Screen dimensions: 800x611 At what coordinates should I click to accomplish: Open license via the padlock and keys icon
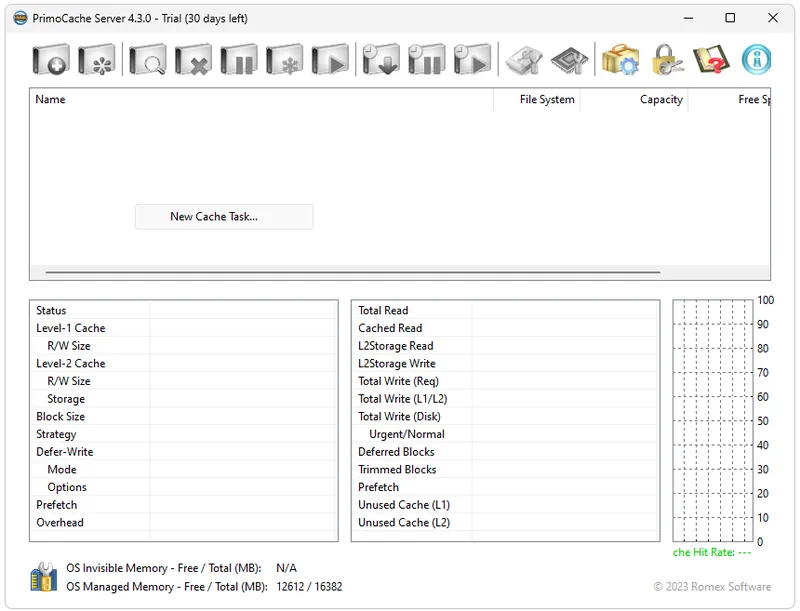pyautogui.click(x=666, y=60)
